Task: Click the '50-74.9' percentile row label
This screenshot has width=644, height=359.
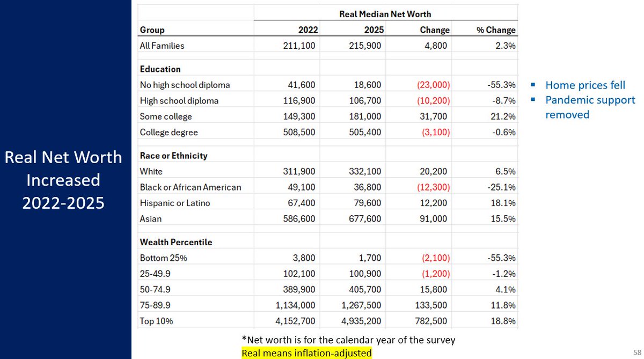Action: point(155,289)
